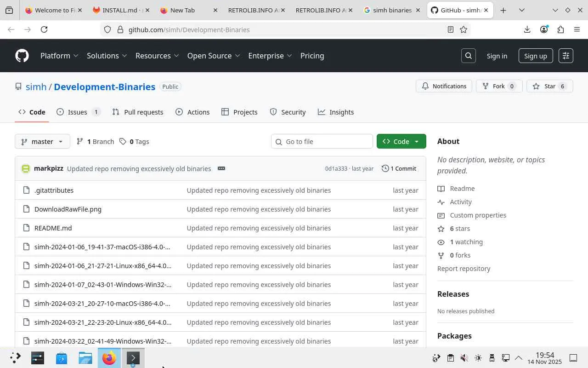588x368 pixels.
Task: Open DownloadRawFile.png
Action: 68,209
